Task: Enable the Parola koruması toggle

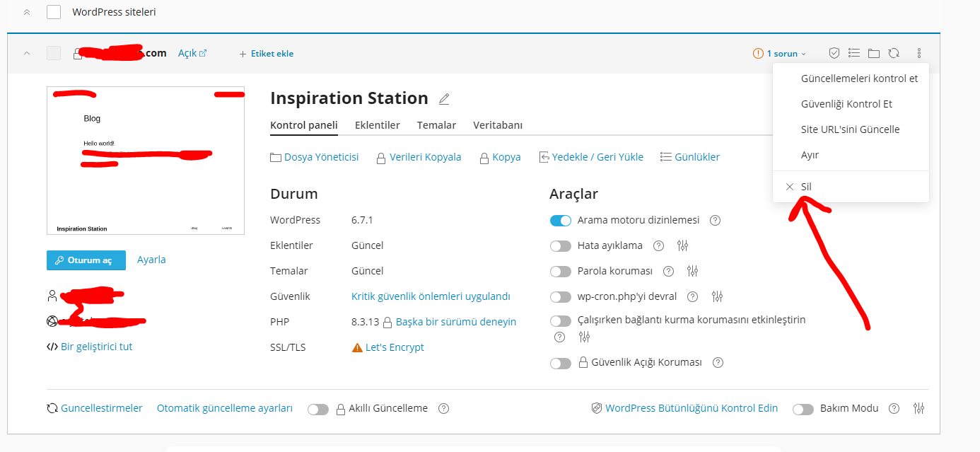Action: tap(561, 271)
